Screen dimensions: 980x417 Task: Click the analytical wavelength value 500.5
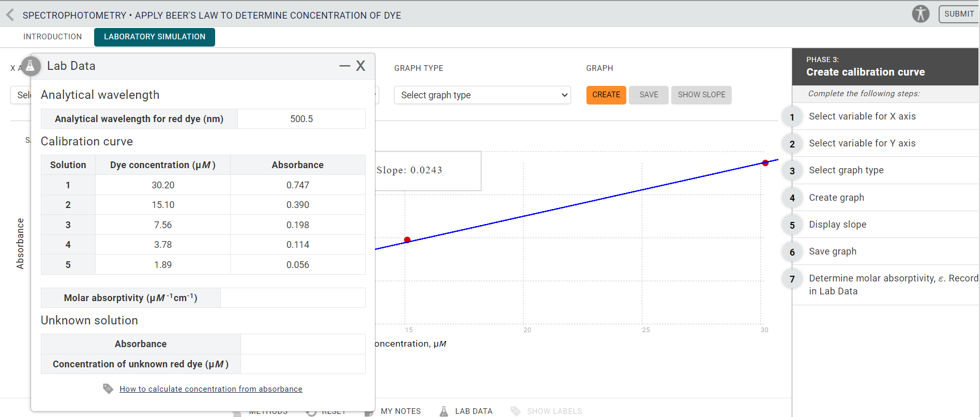click(301, 119)
